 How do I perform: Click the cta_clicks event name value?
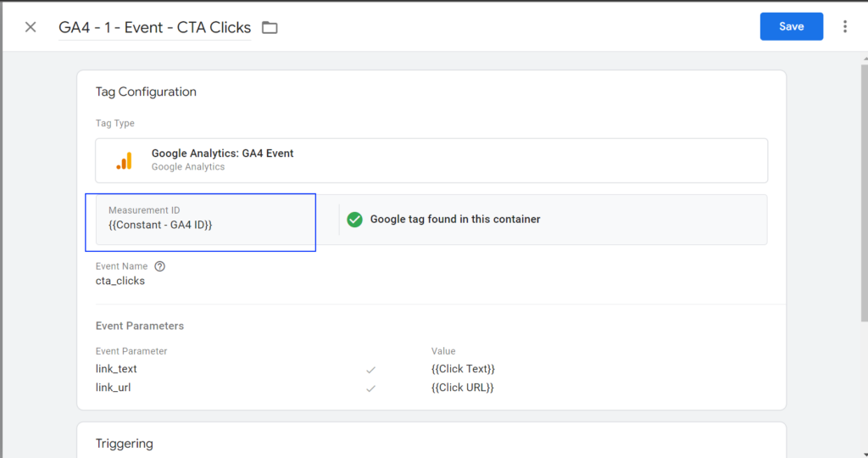(x=120, y=281)
